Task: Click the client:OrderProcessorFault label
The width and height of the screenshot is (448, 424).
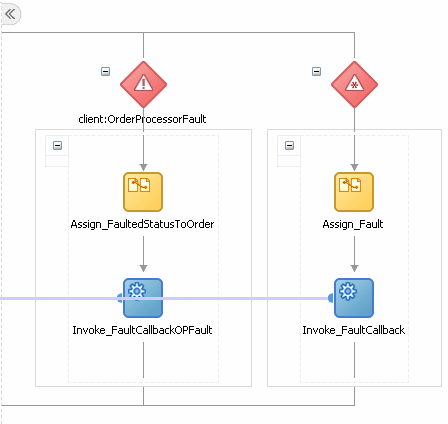Action: 142,119
